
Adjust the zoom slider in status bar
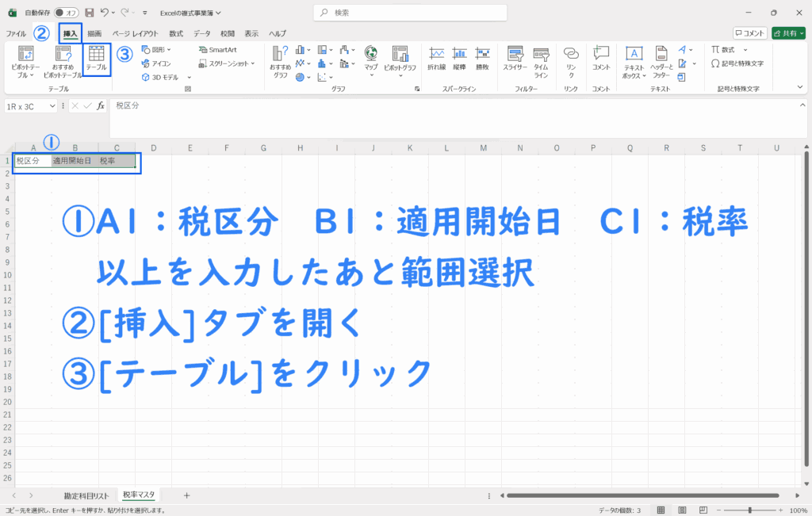pyautogui.click(x=750, y=510)
